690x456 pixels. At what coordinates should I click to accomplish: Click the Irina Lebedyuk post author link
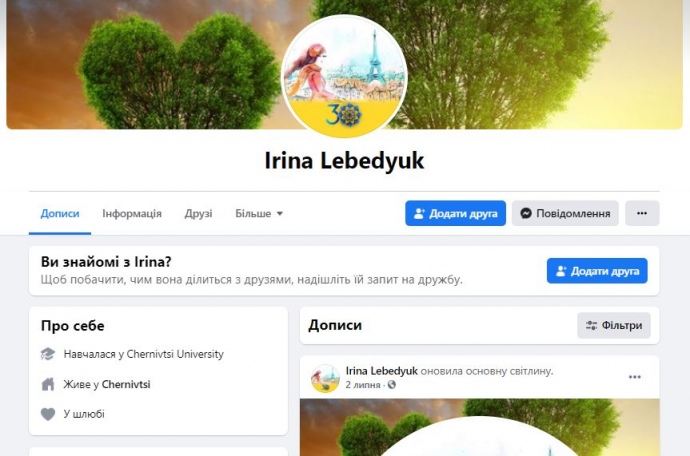[382, 371]
